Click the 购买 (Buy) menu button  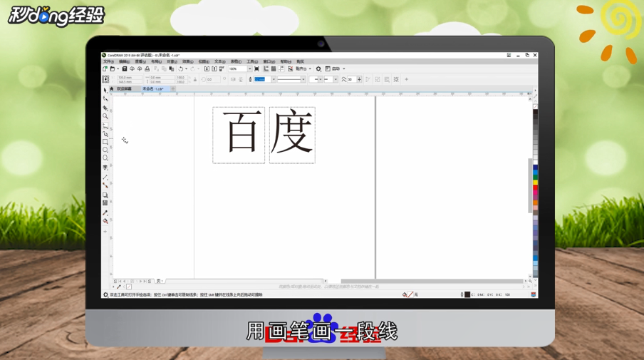click(300, 61)
